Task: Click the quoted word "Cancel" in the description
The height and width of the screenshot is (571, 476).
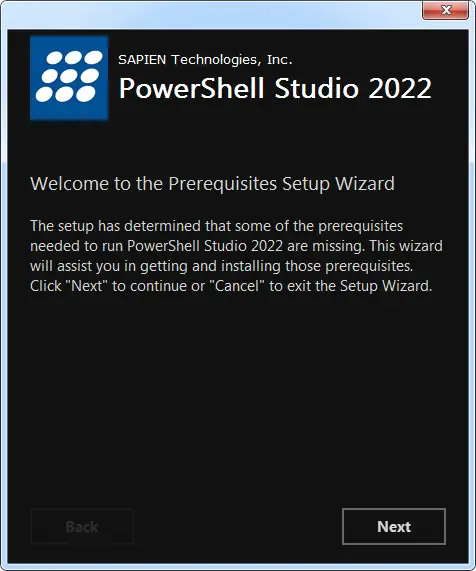Action: 236,286
